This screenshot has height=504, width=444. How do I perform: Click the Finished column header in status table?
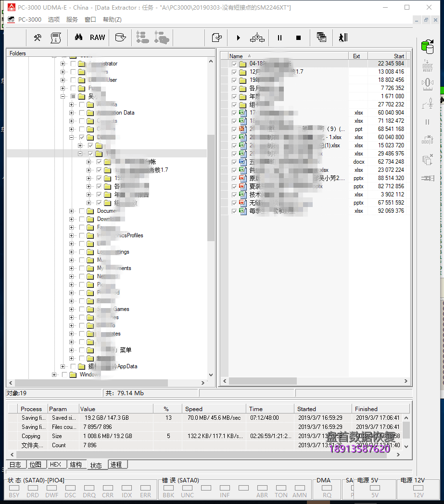click(x=381, y=409)
